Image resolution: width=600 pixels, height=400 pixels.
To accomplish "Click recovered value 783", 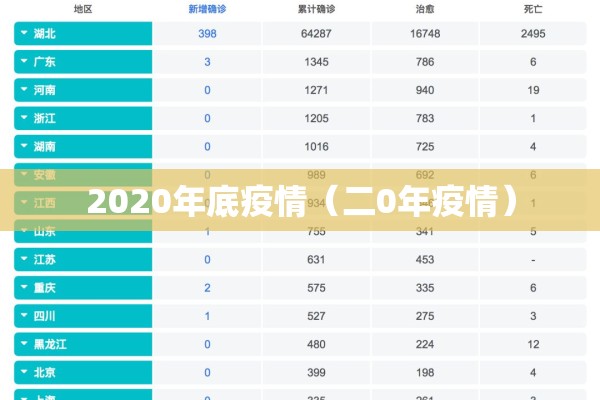I will point(425,118).
